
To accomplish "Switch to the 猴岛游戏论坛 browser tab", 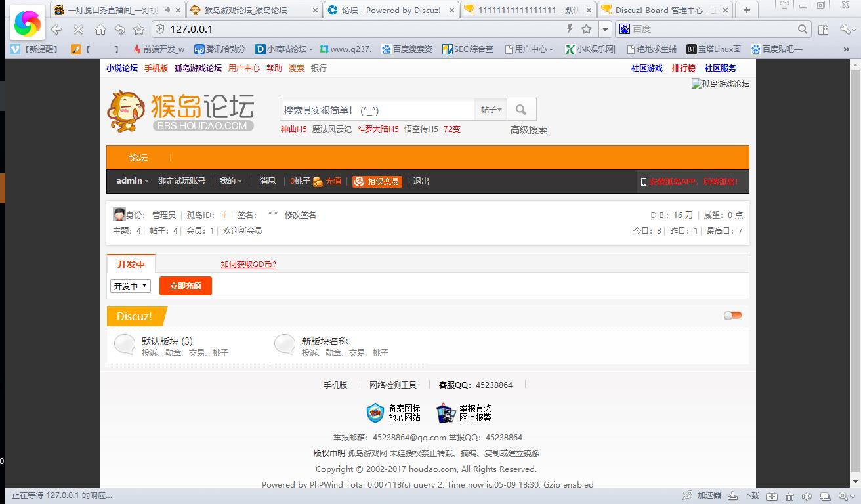I will (x=255, y=10).
